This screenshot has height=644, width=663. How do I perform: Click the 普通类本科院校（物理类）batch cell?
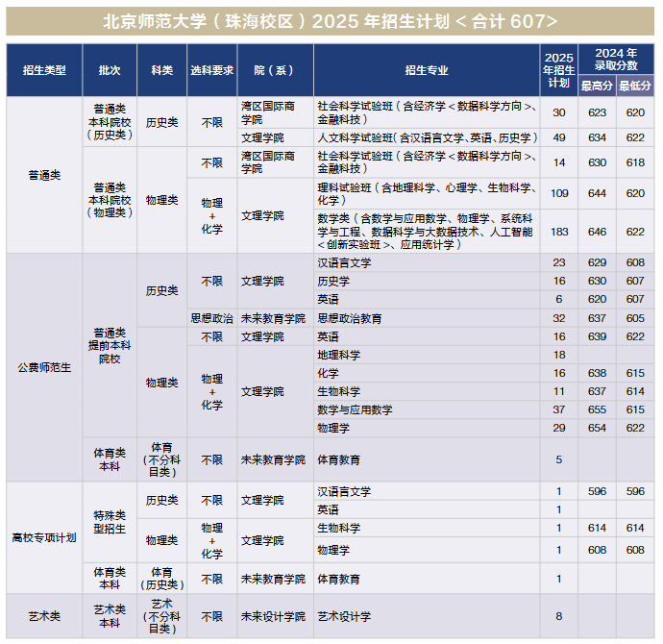tap(110, 200)
